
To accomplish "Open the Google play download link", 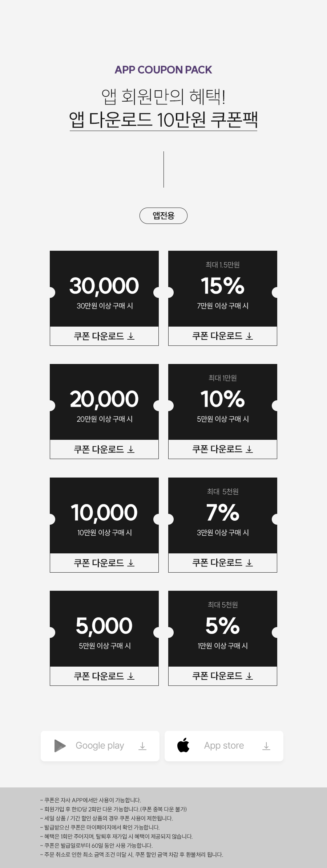I will click(x=100, y=746).
